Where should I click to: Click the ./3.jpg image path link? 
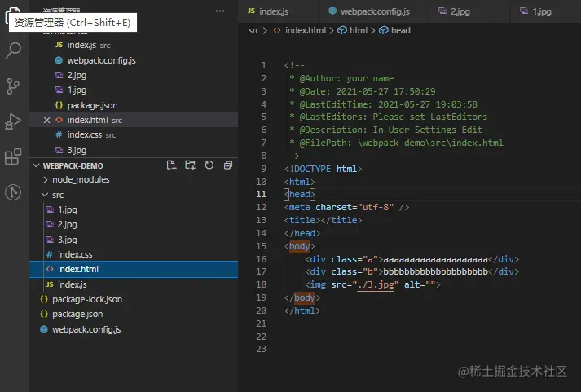point(375,285)
